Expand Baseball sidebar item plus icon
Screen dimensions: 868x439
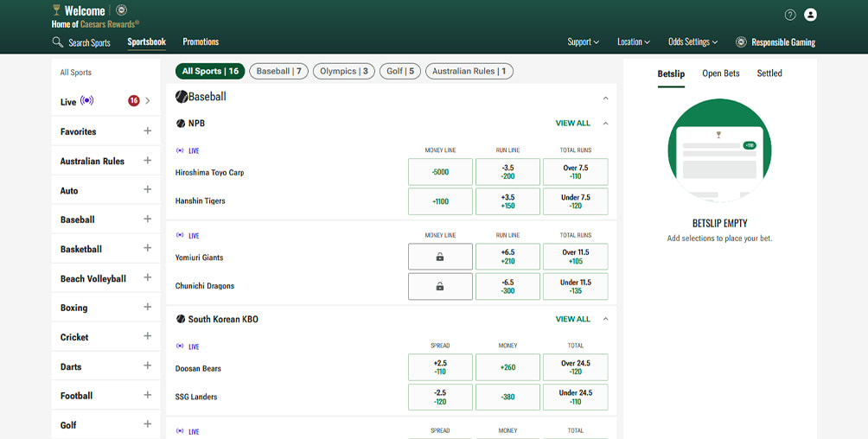click(x=147, y=219)
